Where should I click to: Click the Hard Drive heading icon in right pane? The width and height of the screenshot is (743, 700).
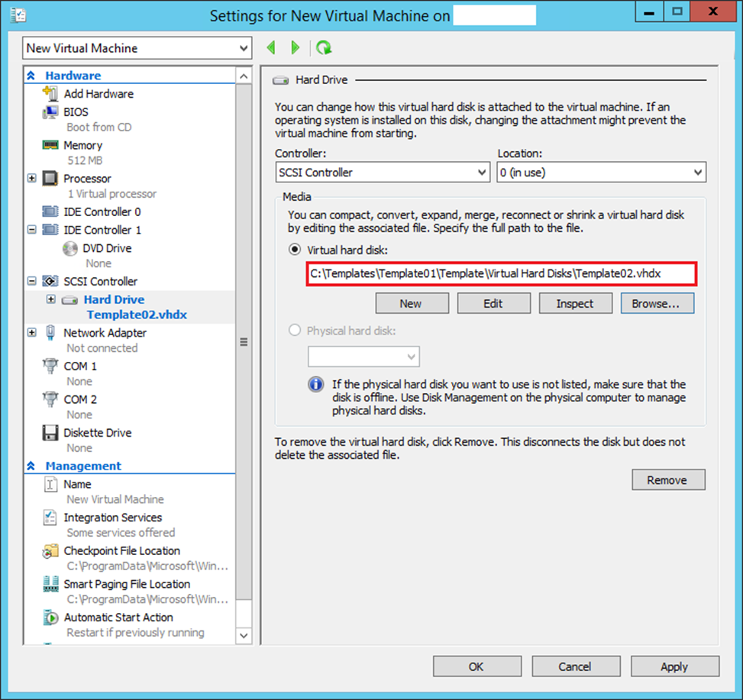tap(280, 80)
